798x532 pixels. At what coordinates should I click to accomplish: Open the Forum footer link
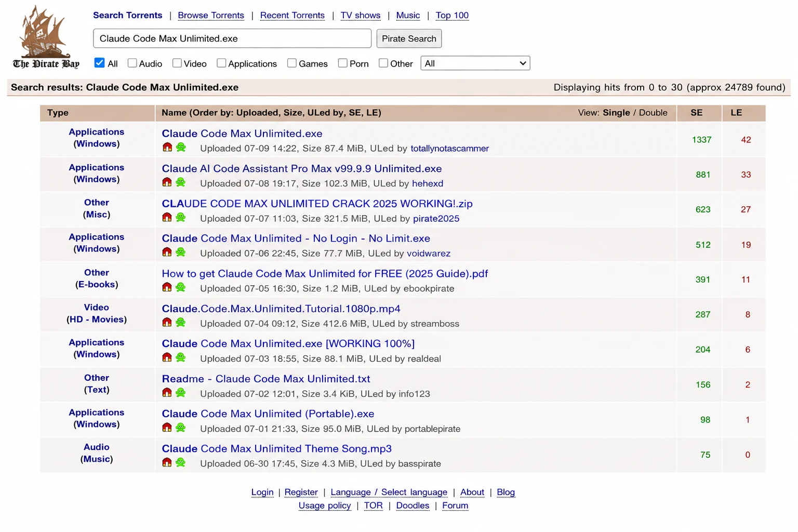[x=455, y=506]
